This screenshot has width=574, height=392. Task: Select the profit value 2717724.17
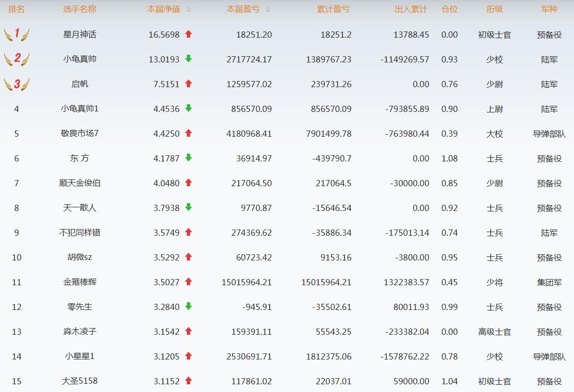pyautogui.click(x=249, y=59)
